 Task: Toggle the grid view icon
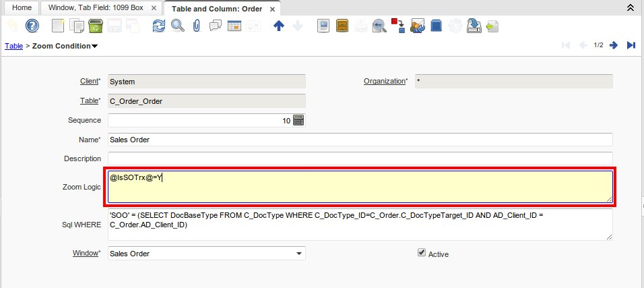(234, 26)
